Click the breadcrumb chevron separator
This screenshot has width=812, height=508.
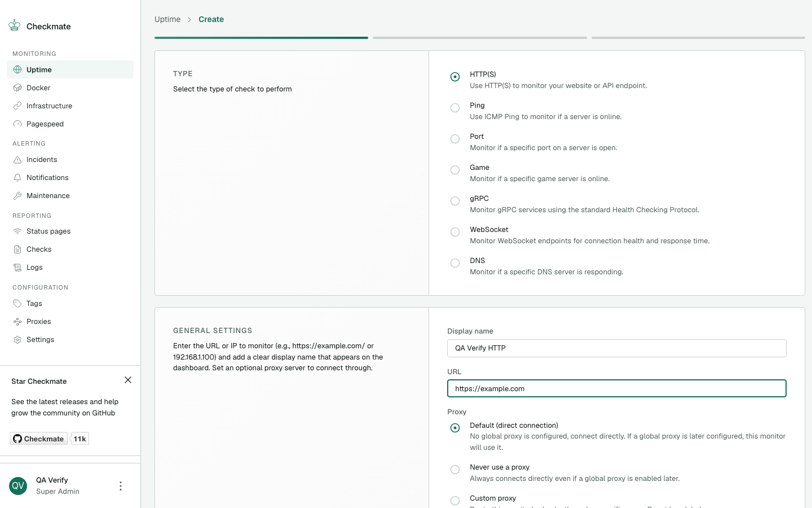[189, 19]
